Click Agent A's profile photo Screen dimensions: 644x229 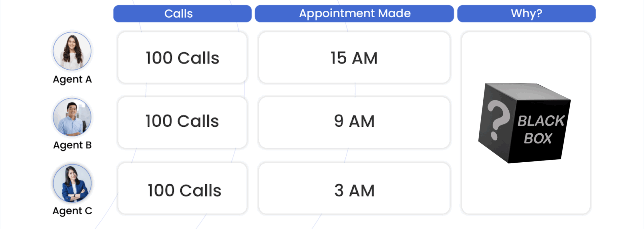(72, 51)
